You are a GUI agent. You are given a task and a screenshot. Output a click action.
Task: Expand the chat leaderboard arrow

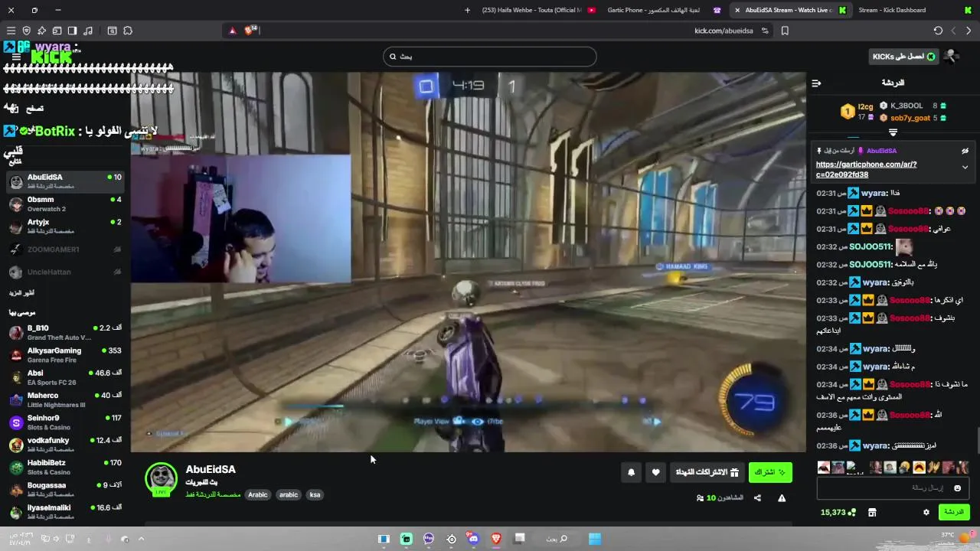click(x=893, y=132)
